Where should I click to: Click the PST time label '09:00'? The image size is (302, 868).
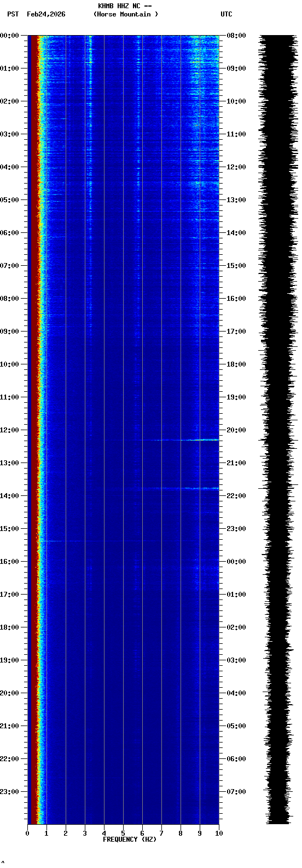coord(9,332)
